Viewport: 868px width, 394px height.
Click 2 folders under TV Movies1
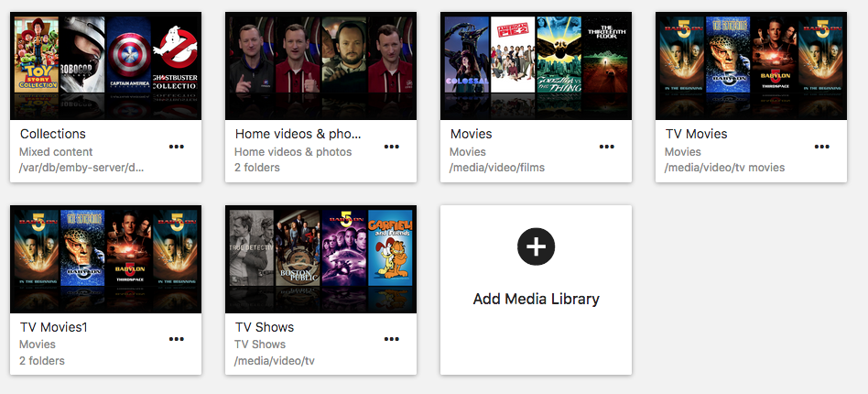[x=42, y=361]
